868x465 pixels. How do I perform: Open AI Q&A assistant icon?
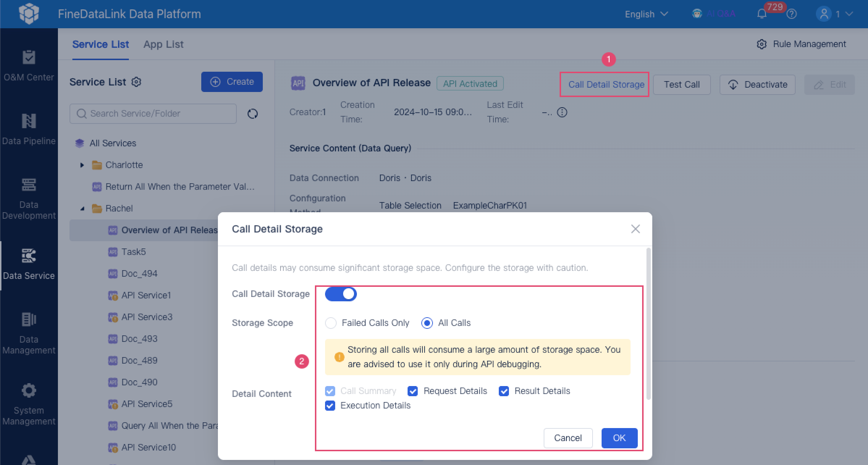(x=697, y=14)
